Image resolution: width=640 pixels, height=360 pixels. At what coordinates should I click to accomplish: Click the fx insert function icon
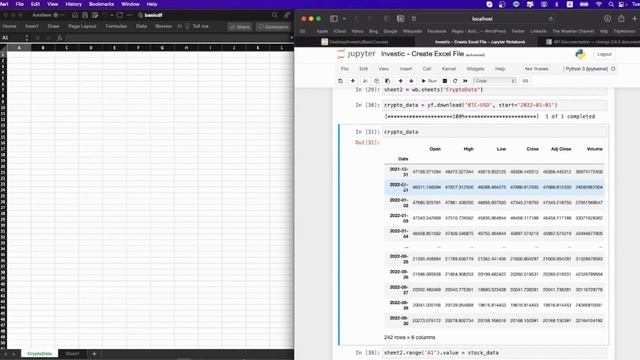coord(60,38)
